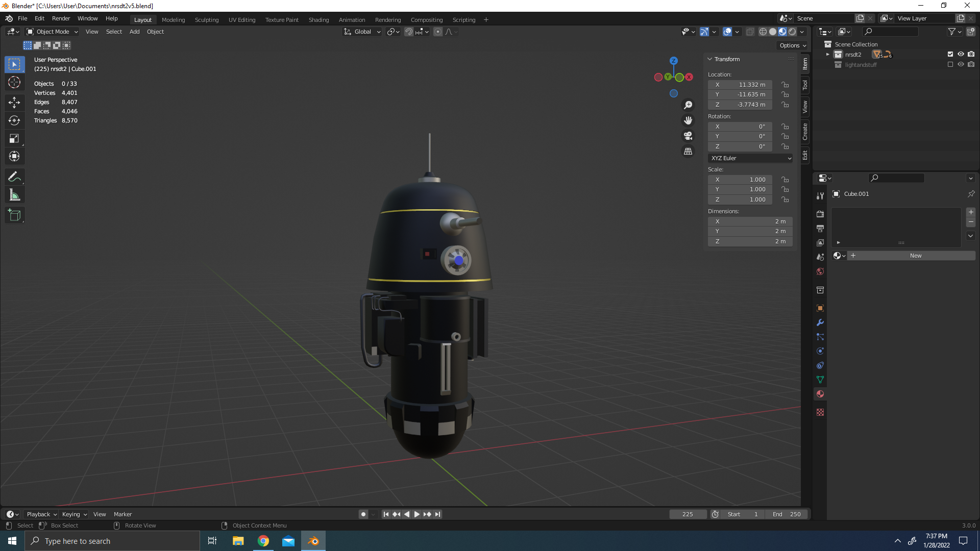Enable lightandstuff collection checkbox
The height and width of the screenshot is (551, 980).
tap(950, 64)
